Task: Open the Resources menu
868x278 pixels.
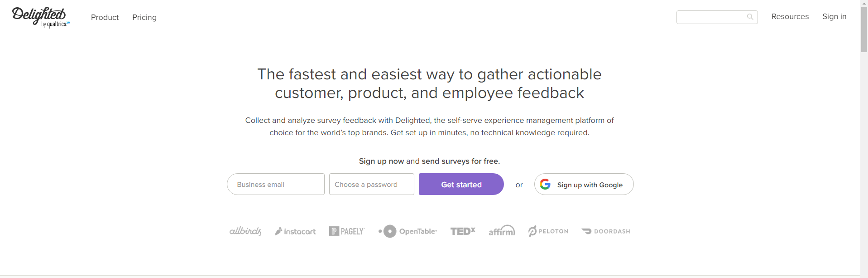Action: 790,16
